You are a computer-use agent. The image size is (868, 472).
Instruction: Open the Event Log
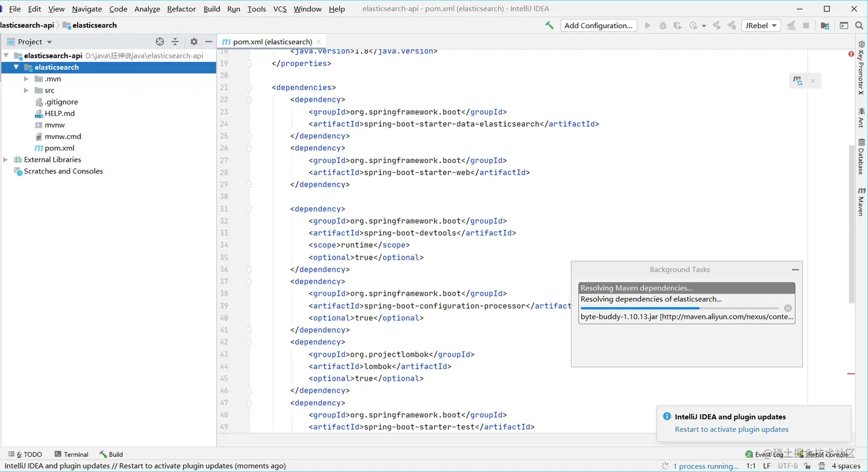pos(764,454)
